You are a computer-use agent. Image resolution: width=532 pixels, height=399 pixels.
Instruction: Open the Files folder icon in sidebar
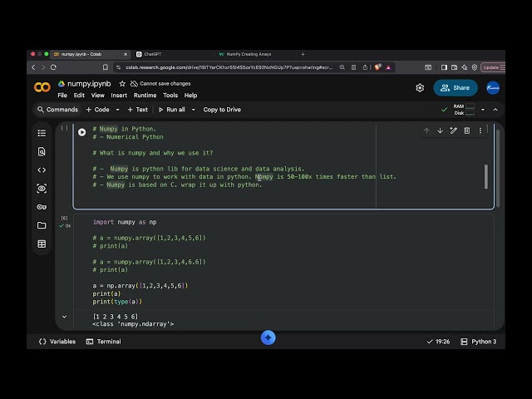(x=42, y=225)
